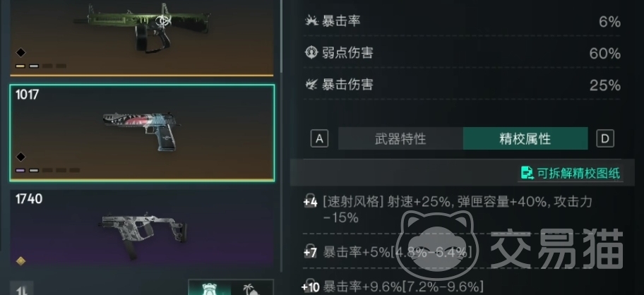Click the D key hint button
The image size is (644, 295).
(x=605, y=139)
